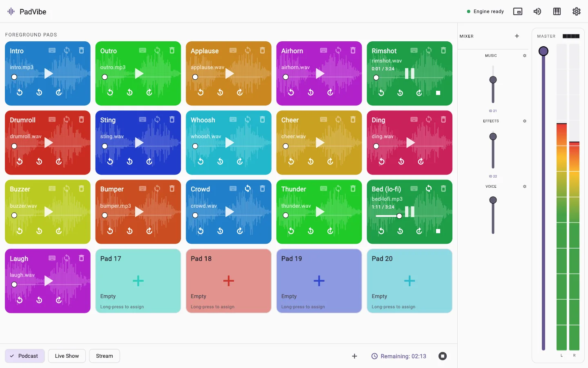588x368 pixels.
Task: Skip forward on the Sting pad
Action: pos(149,162)
